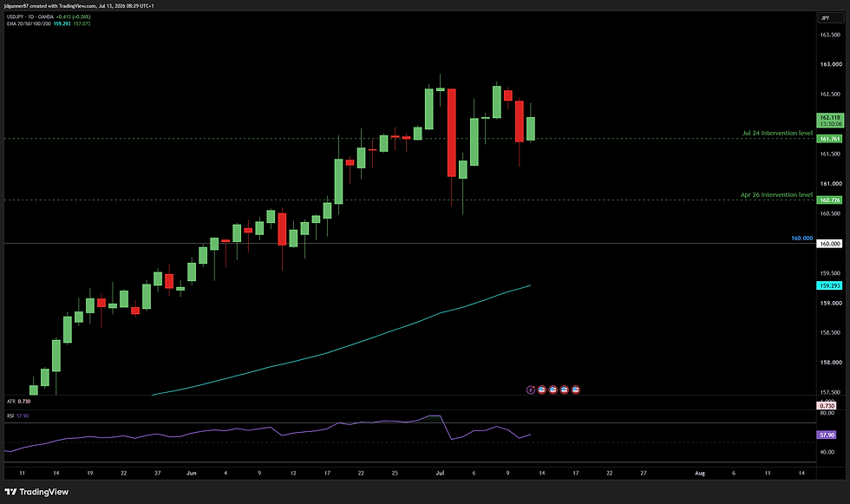Click the purple 57.90 RSI value tag
The width and height of the screenshot is (850, 504).
(827, 435)
